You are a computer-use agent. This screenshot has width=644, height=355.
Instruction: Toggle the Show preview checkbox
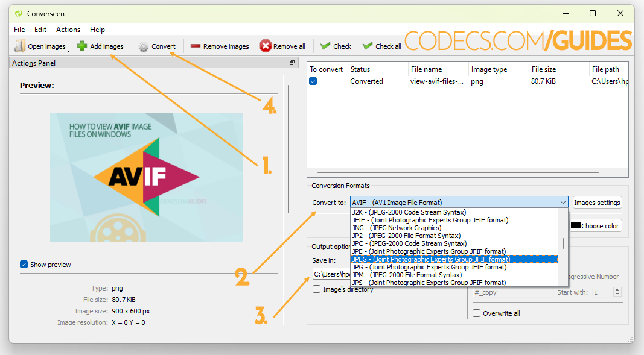tap(24, 265)
